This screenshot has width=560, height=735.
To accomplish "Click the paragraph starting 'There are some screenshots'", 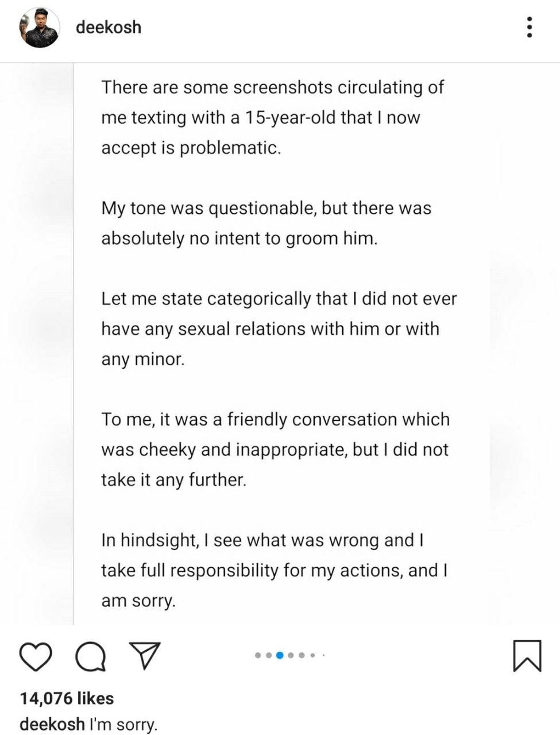I will (272, 117).
